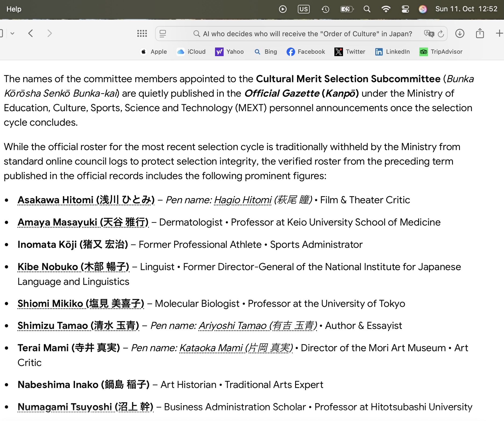Follow the Shiomi Mikiko link
Screen dimensions: 504x421
[81, 304]
